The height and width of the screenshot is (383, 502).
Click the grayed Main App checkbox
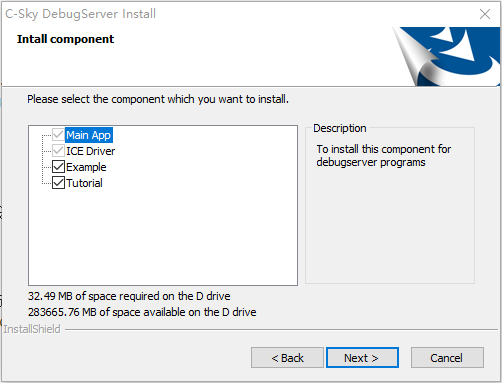coord(58,135)
